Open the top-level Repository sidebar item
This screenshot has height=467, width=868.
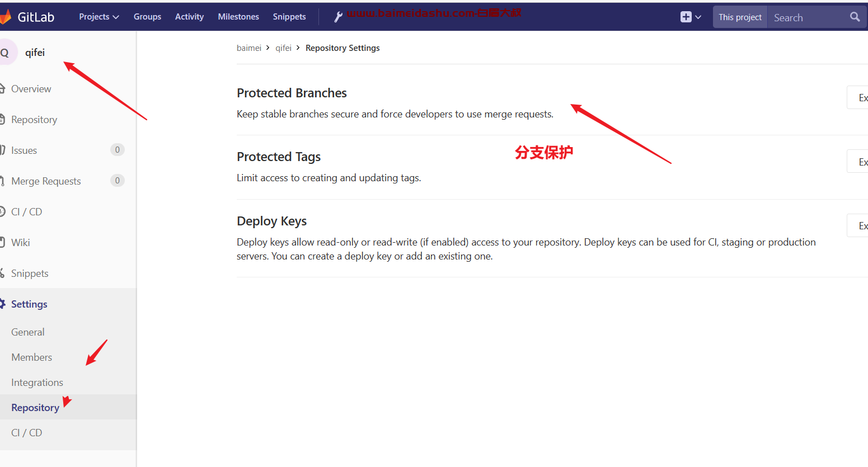(x=34, y=119)
